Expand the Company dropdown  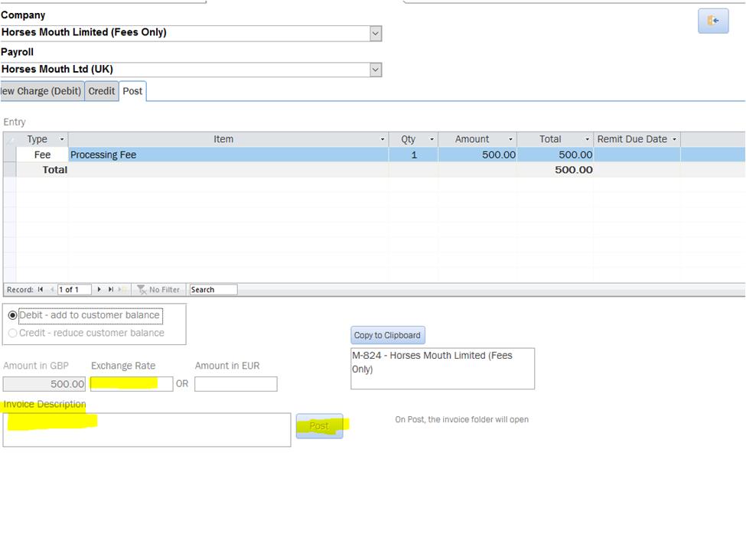coord(375,33)
